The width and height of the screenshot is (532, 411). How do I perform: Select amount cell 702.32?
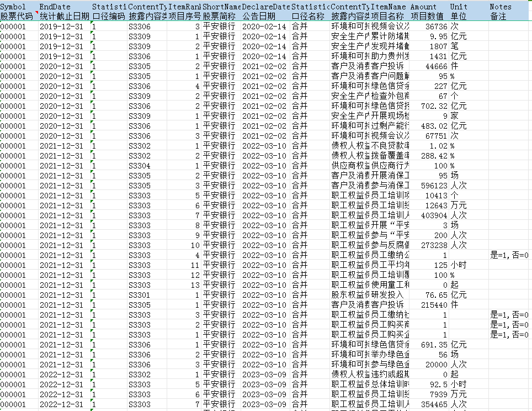tap(429, 106)
